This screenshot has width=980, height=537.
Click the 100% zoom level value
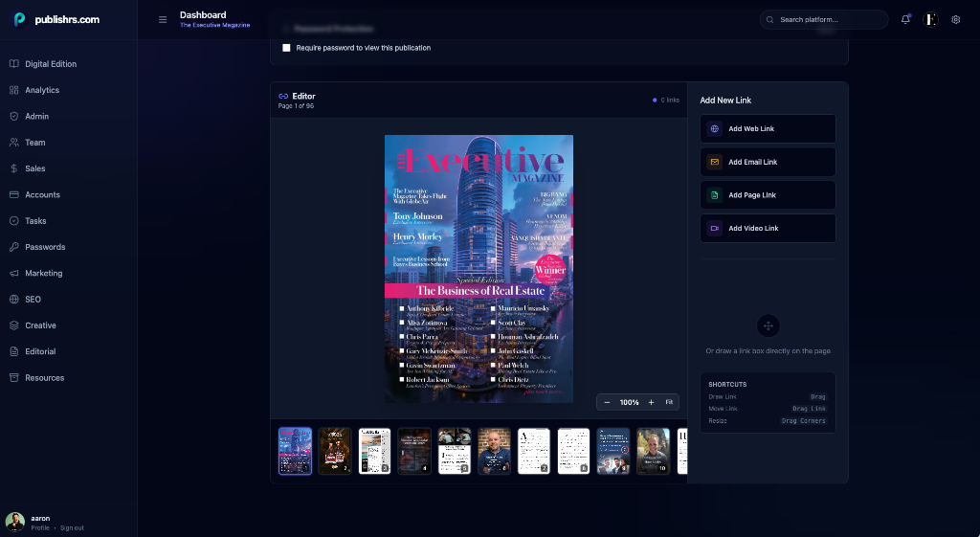[x=630, y=403]
